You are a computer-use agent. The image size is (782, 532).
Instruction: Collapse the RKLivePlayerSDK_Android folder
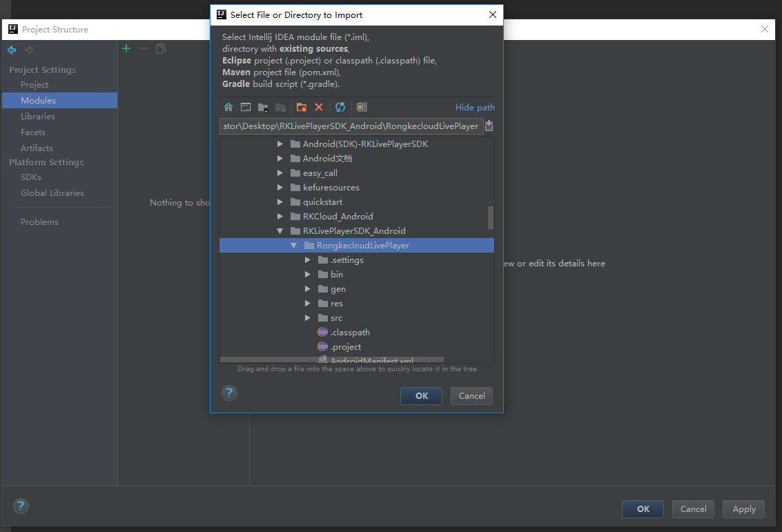click(x=280, y=231)
